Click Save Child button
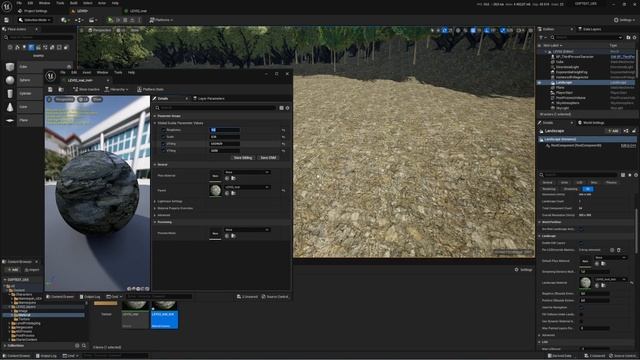This screenshot has height=360, width=640. tap(268, 158)
